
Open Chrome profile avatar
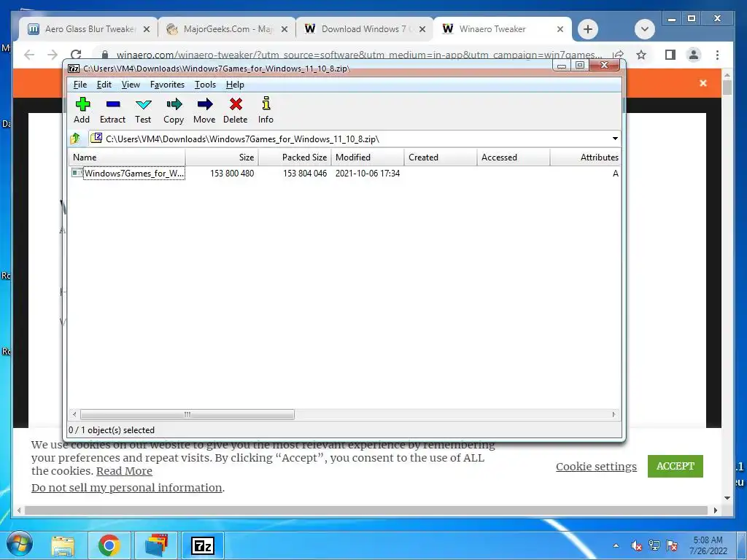pyautogui.click(x=694, y=55)
